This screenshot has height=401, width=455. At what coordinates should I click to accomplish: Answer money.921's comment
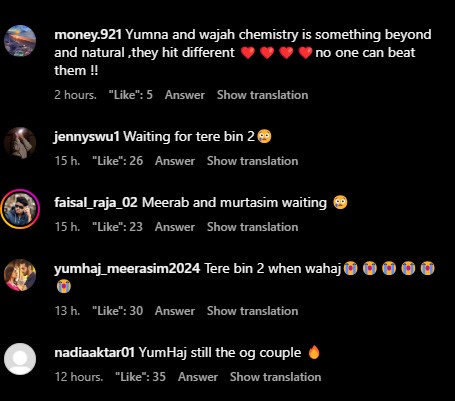(x=185, y=95)
